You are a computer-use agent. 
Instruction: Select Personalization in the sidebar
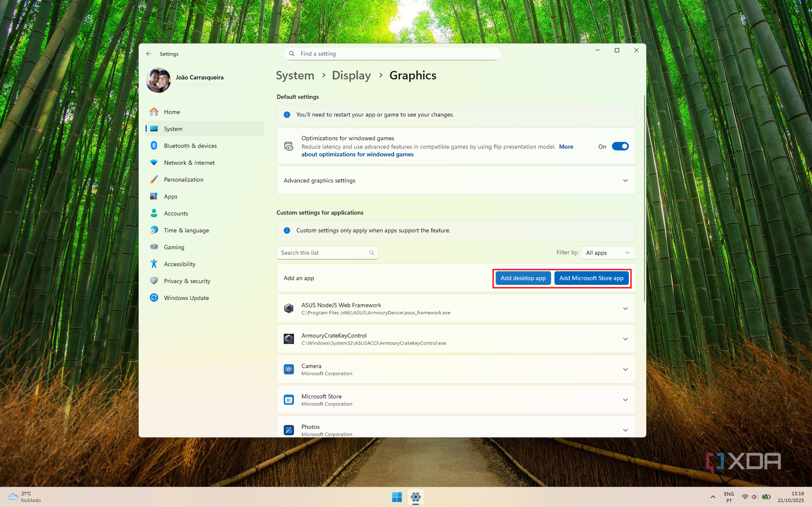click(184, 179)
